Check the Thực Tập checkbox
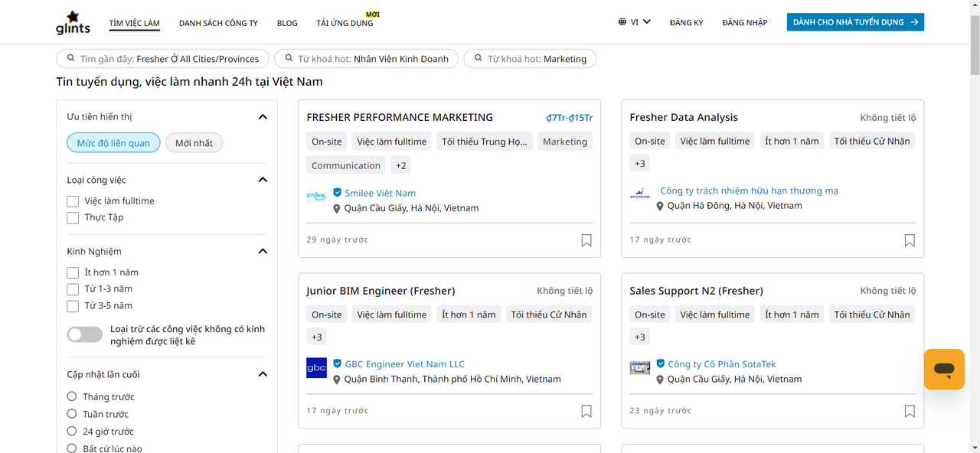Viewport: 980px width, 453px height. 73,218
